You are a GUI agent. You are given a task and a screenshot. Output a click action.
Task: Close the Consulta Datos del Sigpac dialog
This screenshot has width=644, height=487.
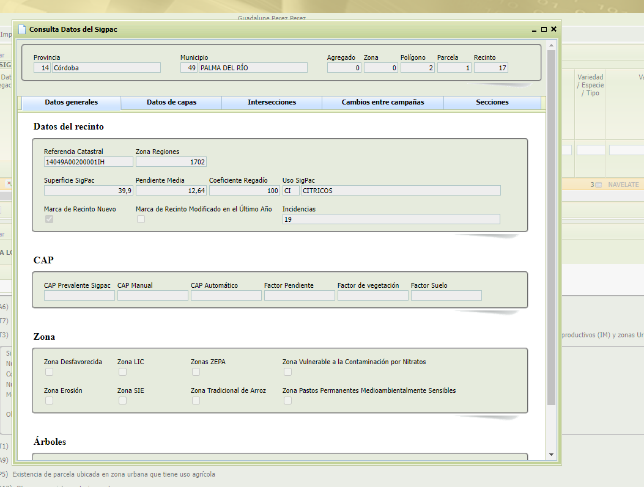pyautogui.click(x=552, y=30)
